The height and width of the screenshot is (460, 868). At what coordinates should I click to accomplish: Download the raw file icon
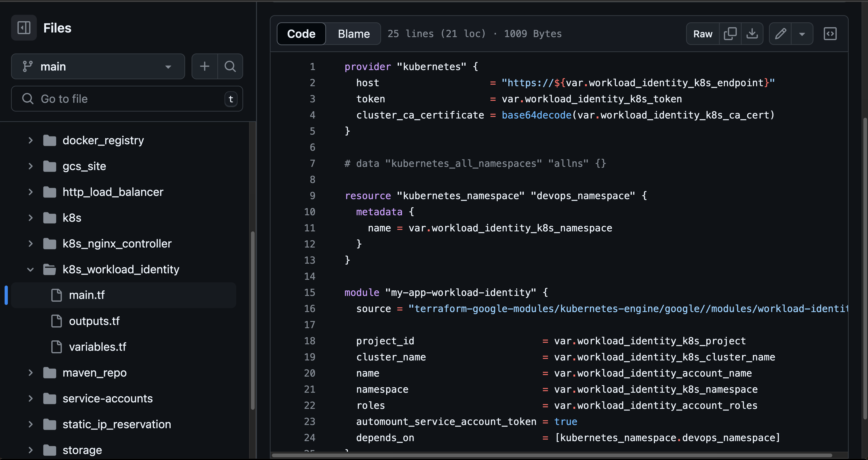tap(752, 34)
